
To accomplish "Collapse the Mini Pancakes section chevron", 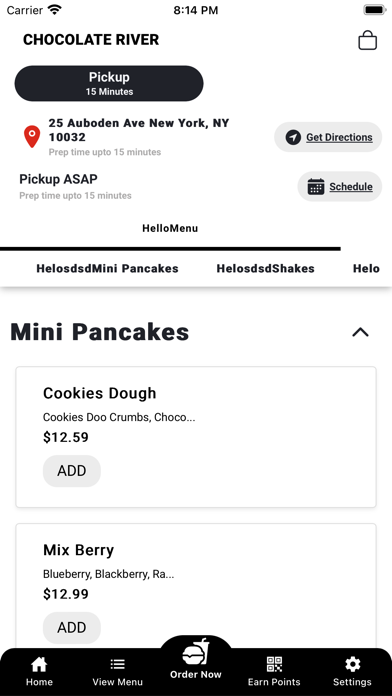I will point(360,332).
